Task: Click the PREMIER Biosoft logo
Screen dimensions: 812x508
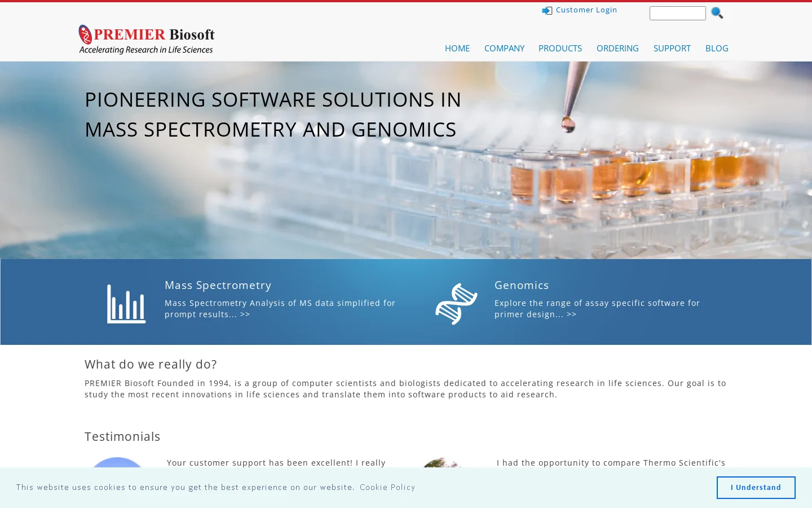Action: click(147, 40)
